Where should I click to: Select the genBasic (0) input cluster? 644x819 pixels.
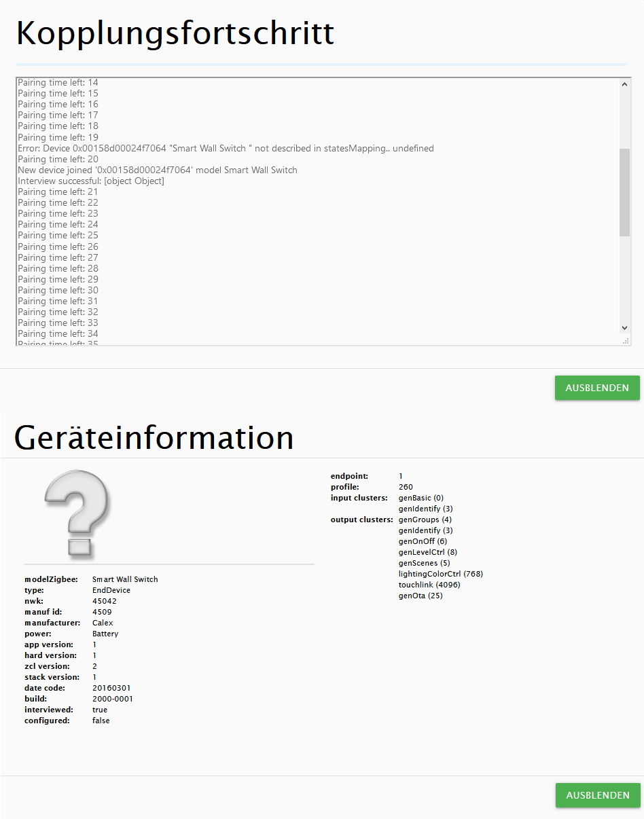[x=421, y=498]
